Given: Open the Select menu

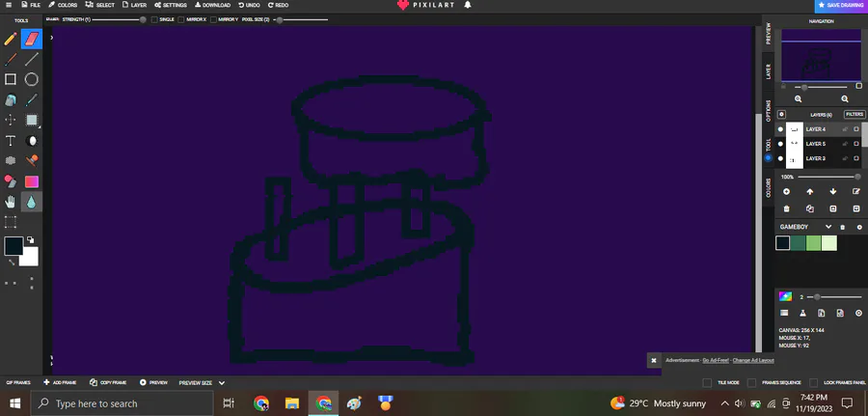Looking at the screenshot, I should (x=99, y=5).
